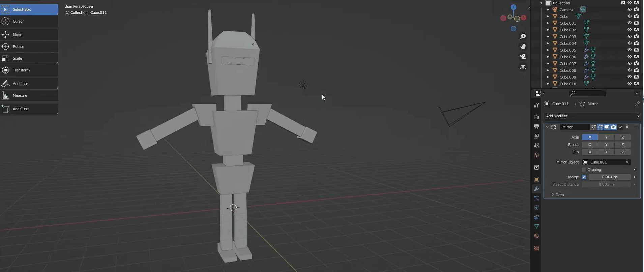Image resolution: width=644 pixels, height=272 pixels.
Task: Activate the Measure tool
Action: pyautogui.click(x=29, y=95)
